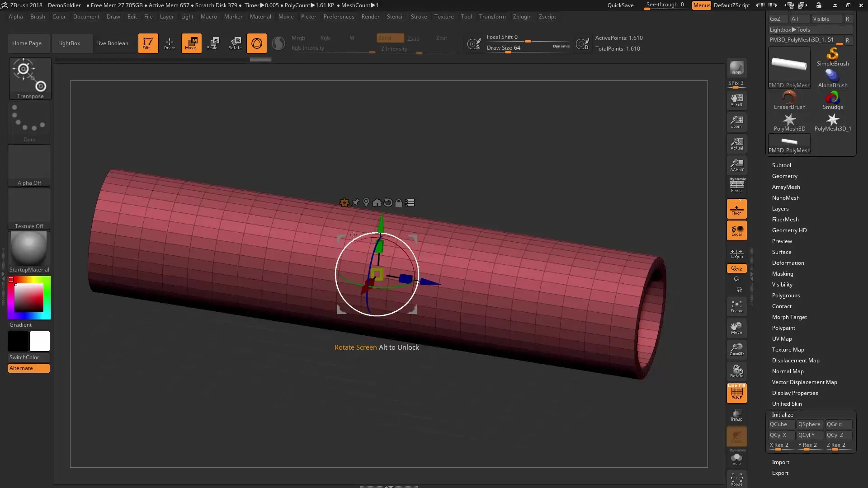Adjust the Draw Size slider
This screenshot has height=488, width=868.
pos(528,48)
